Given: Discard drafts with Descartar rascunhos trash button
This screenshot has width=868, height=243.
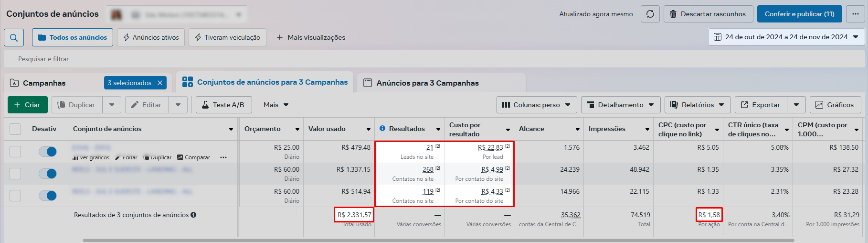Looking at the screenshot, I should 708,14.
